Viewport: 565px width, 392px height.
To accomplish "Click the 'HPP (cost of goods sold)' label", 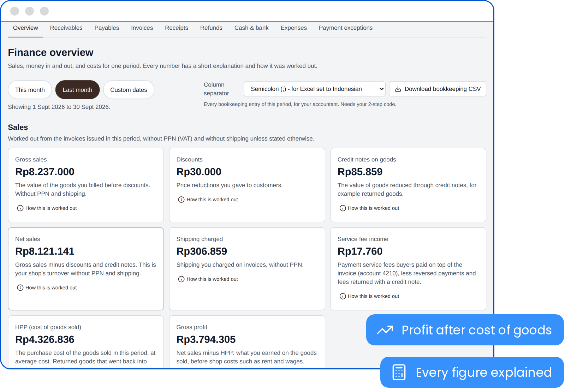I will click(48, 327).
